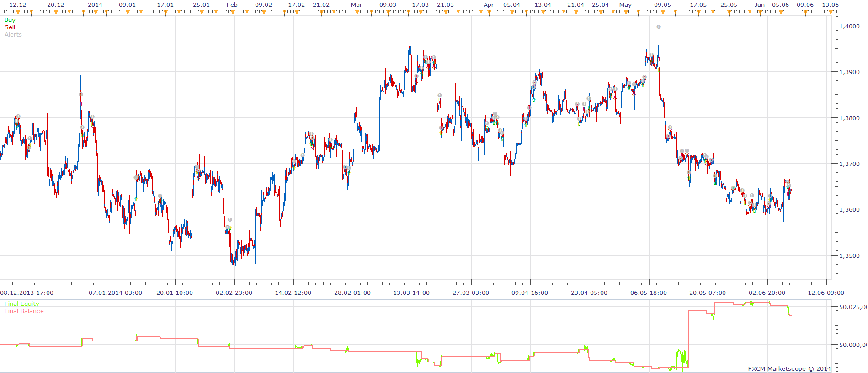Click the 20.12 date on the top ruler

56,5
